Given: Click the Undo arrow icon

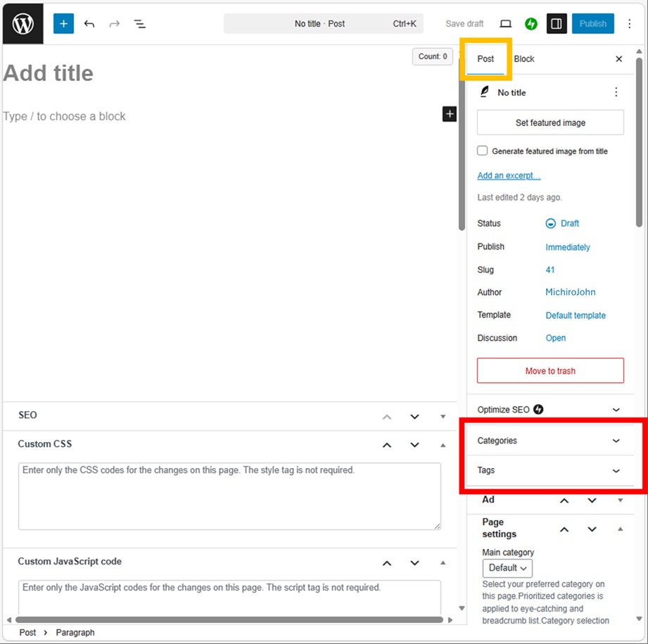Looking at the screenshot, I should point(89,24).
